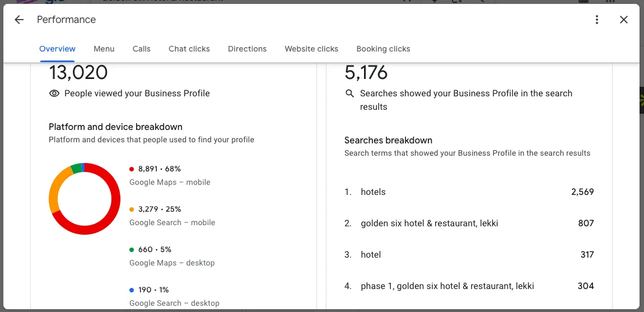Viewport: 644px width, 312px height.
Task: Open the three-dot more options menu
Action: pos(597,20)
